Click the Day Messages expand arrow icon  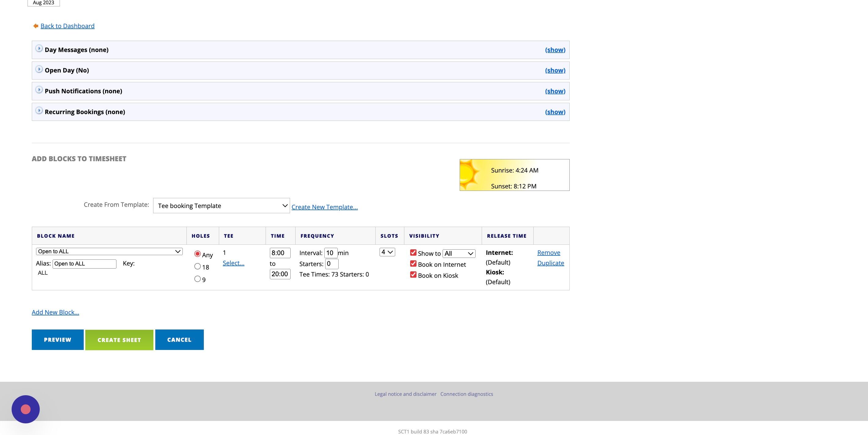(39, 49)
